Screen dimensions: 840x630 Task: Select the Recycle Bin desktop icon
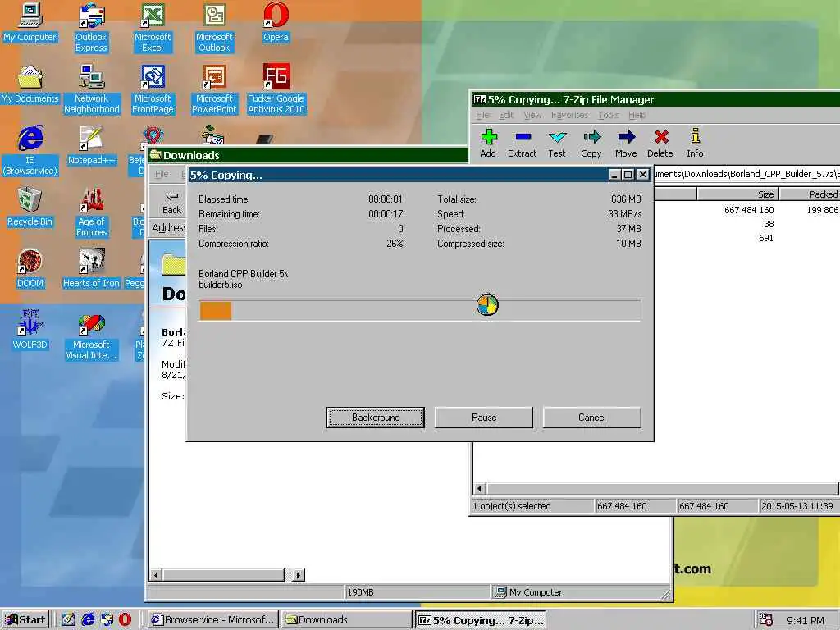[30, 208]
